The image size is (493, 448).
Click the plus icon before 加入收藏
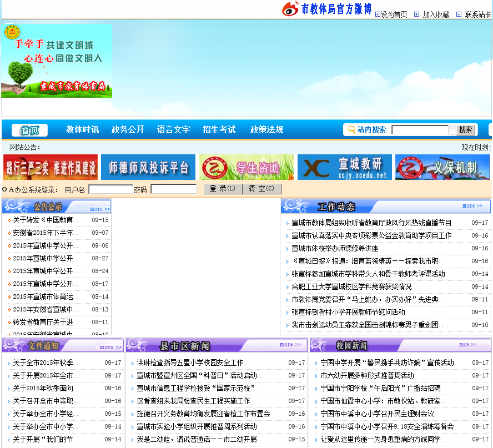pyautogui.click(x=416, y=14)
